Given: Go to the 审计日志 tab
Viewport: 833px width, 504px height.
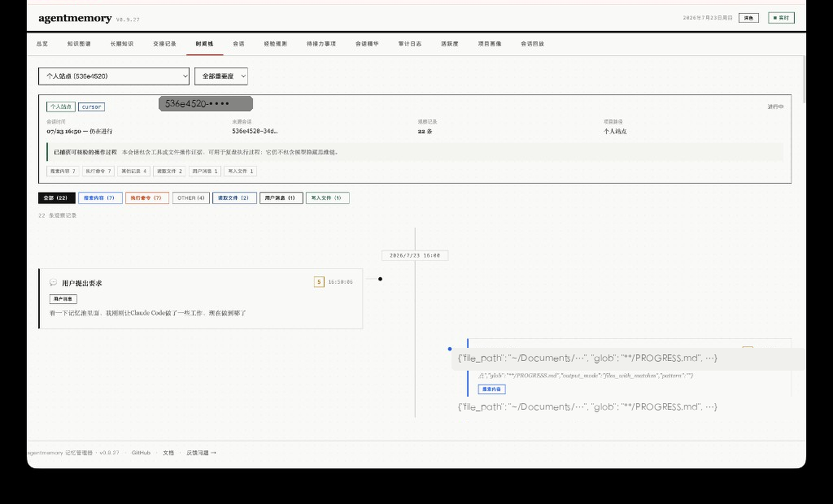Looking at the screenshot, I should [410, 44].
